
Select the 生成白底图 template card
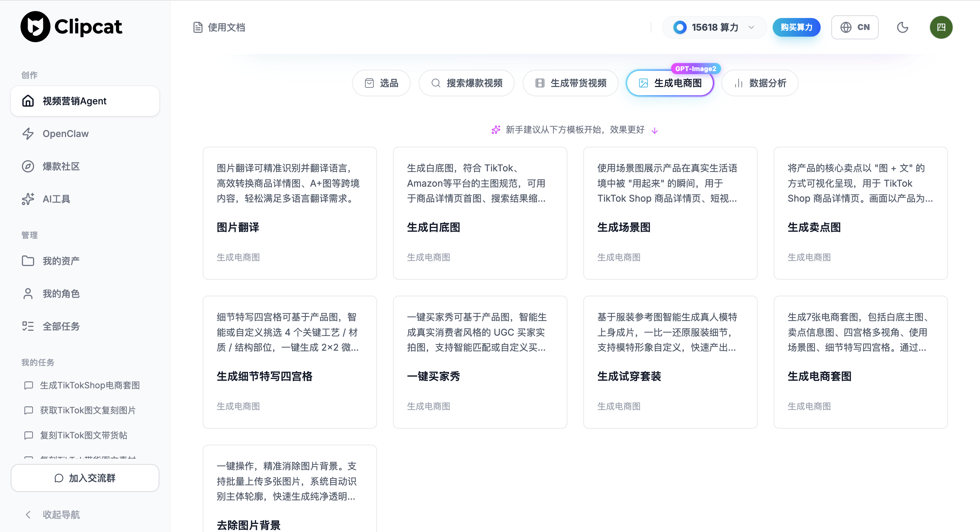(480, 213)
